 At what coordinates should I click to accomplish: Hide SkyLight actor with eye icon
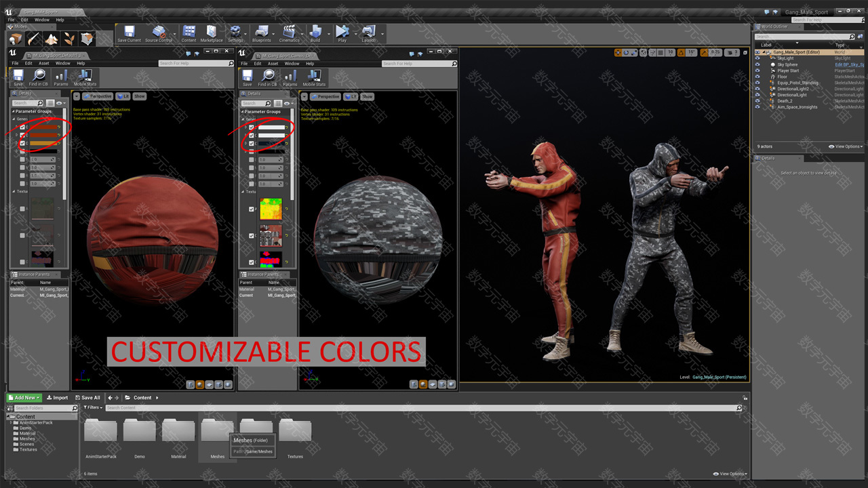click(x=757, y=58)
